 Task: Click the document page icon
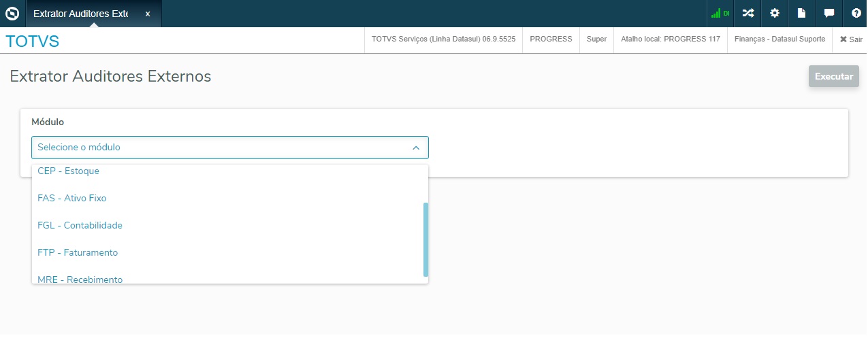pos(802,13)
